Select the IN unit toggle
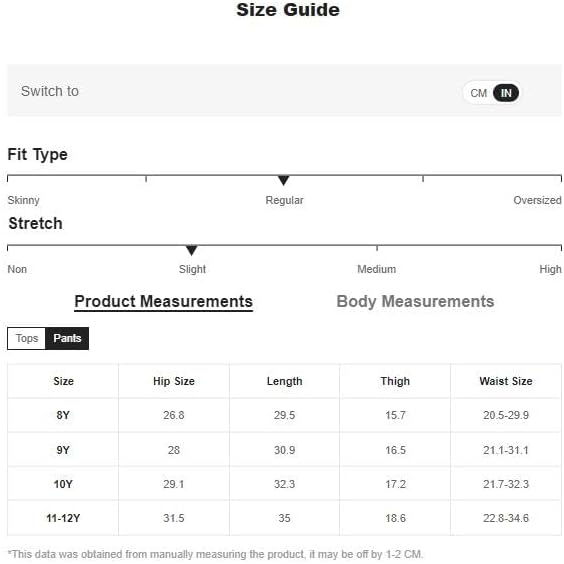This screenshot has height=564, width=564. click(x=506, y=93)
